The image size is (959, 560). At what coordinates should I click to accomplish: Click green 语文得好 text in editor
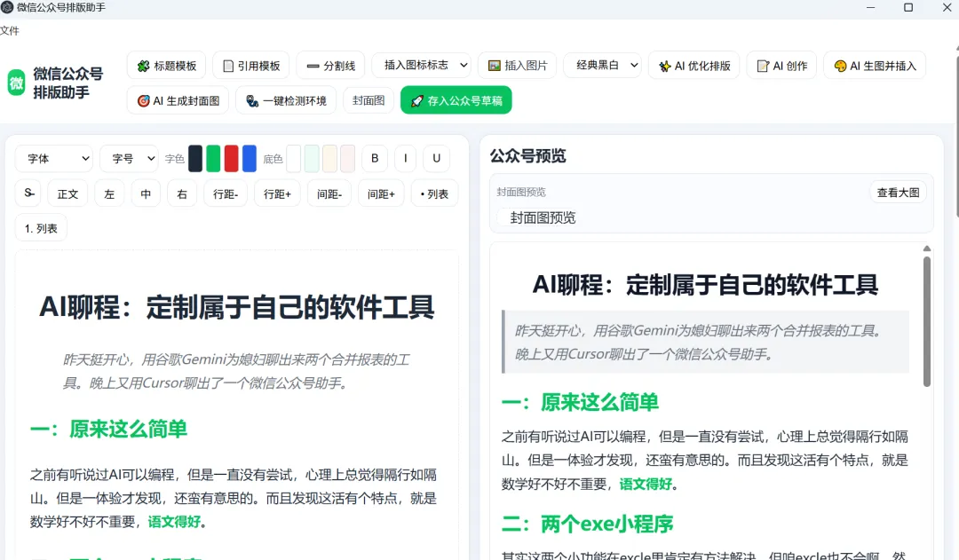pyautogui.click(x=174, y=522)
